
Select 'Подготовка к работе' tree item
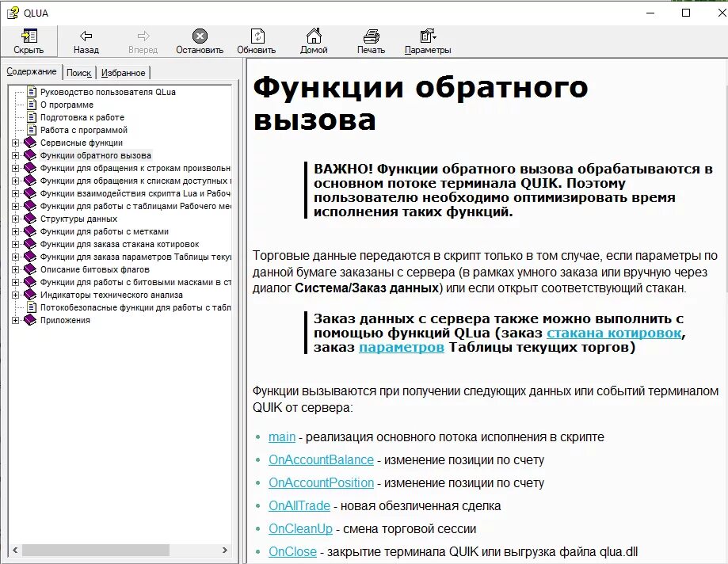pos(82,117)
